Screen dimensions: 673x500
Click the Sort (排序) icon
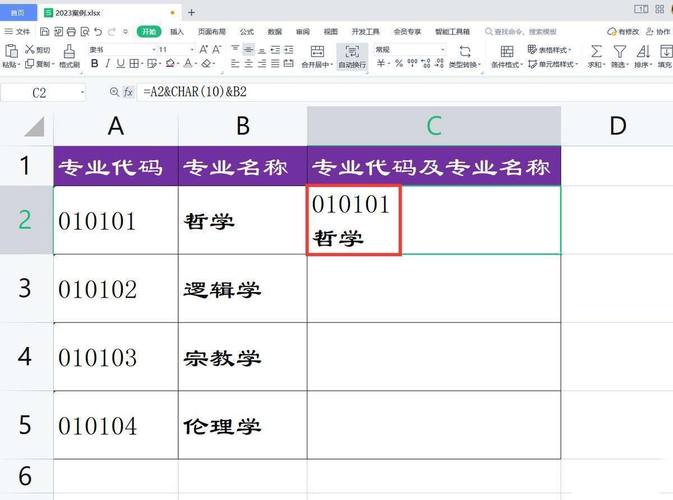643,52
